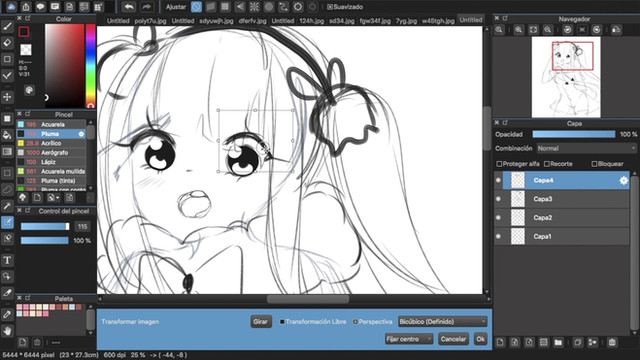Open the Fijar centro dropdown

point(409,339)
